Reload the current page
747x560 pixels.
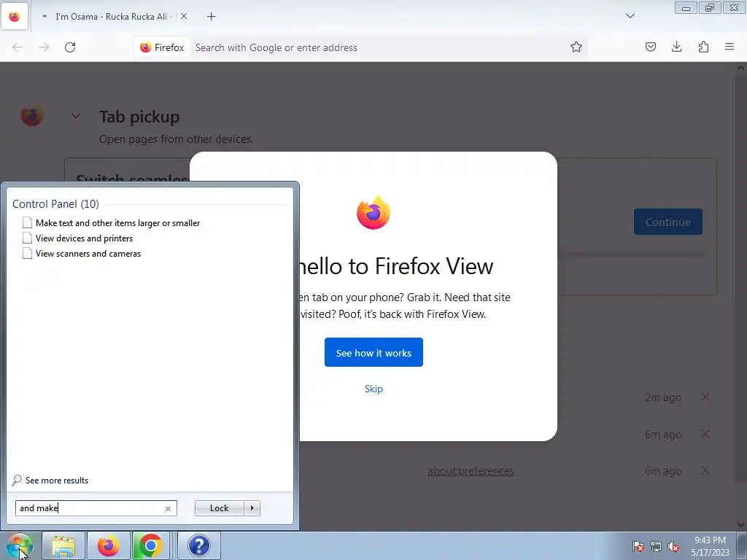coord(70,47)
